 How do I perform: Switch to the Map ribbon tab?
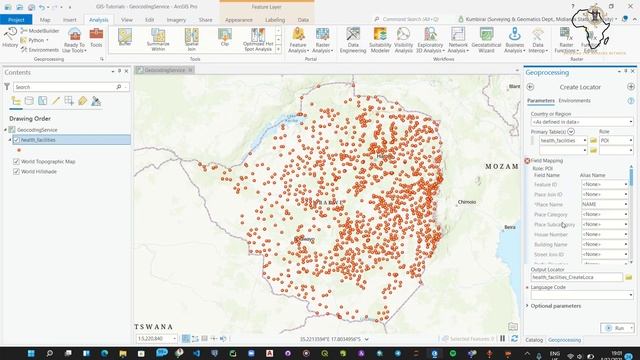coord(45,20)
